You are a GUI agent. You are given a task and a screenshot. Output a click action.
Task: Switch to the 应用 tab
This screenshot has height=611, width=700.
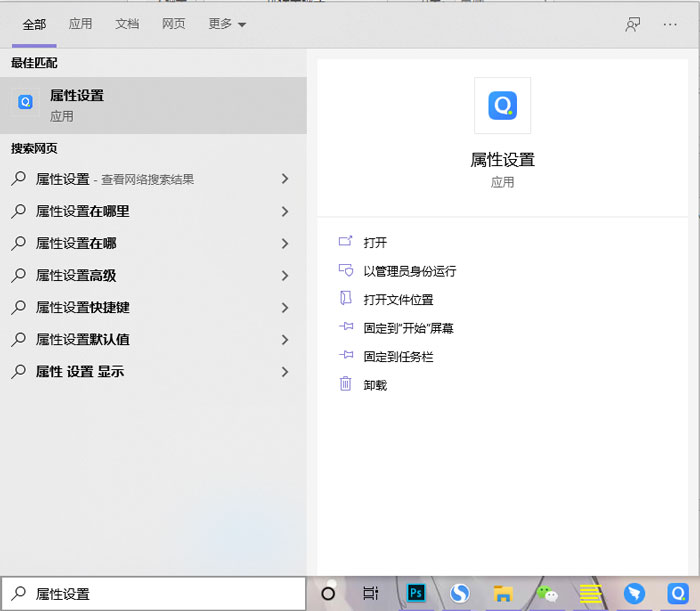coord(80,24)
